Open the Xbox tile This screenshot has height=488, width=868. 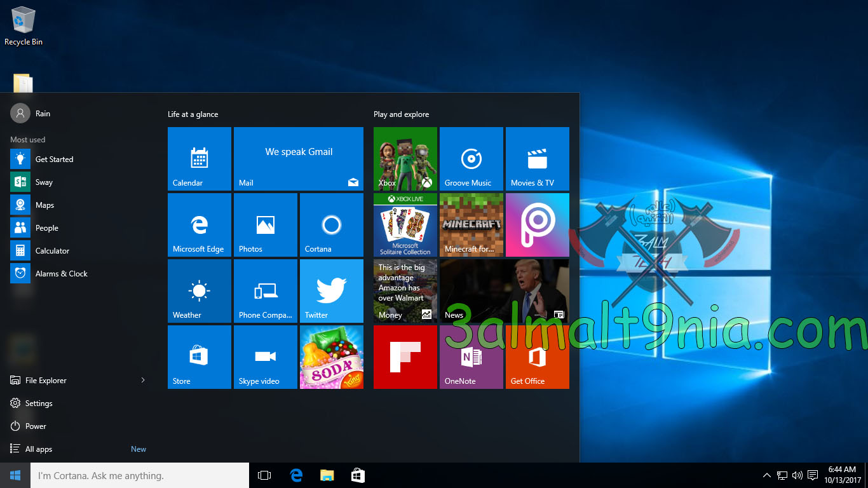(405, 159)
